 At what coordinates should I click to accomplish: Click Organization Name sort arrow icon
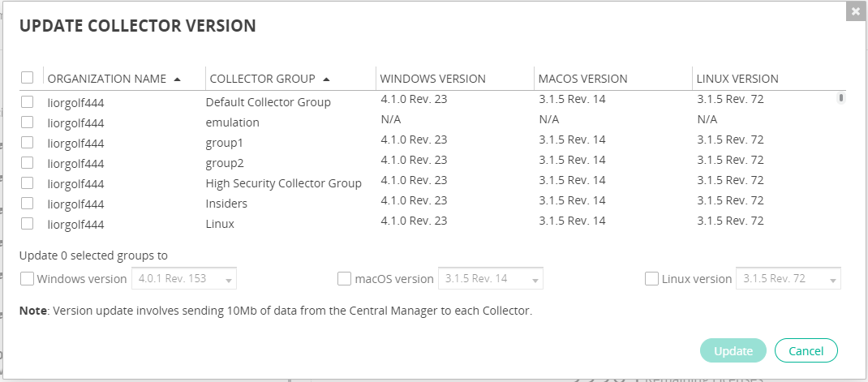pyautogui.click(x=177, y=79)
